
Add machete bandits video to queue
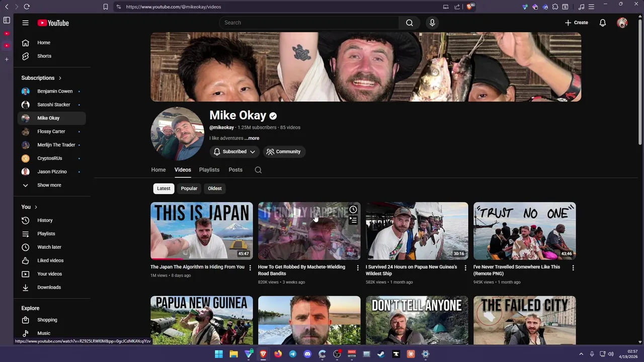(353, 220)
